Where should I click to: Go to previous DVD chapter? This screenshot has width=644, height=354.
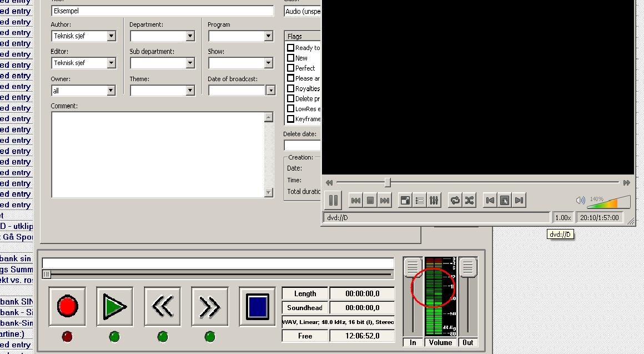[x=490, y=200]
